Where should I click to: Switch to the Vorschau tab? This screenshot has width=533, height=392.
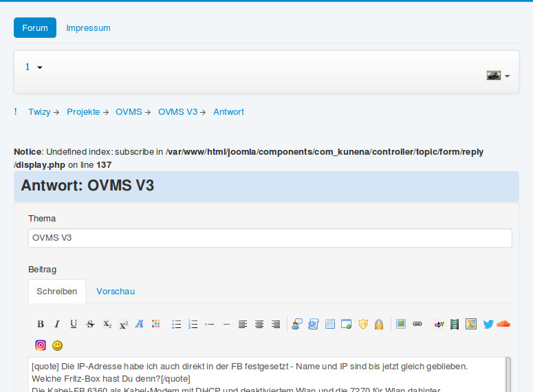[116, 291]
